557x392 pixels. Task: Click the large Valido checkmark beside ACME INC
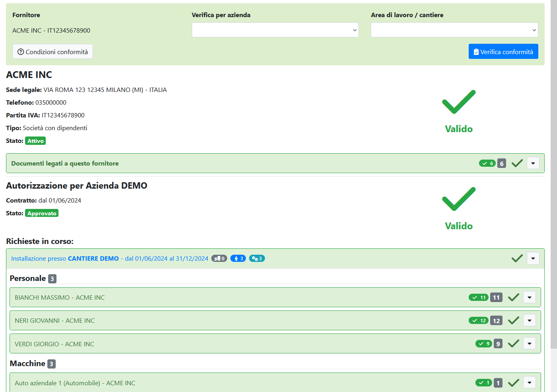459,102
